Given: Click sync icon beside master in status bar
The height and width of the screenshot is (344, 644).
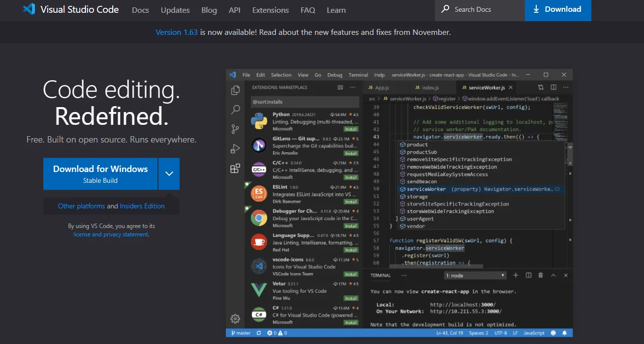Looking at the screenshot, I should (259, 333).
